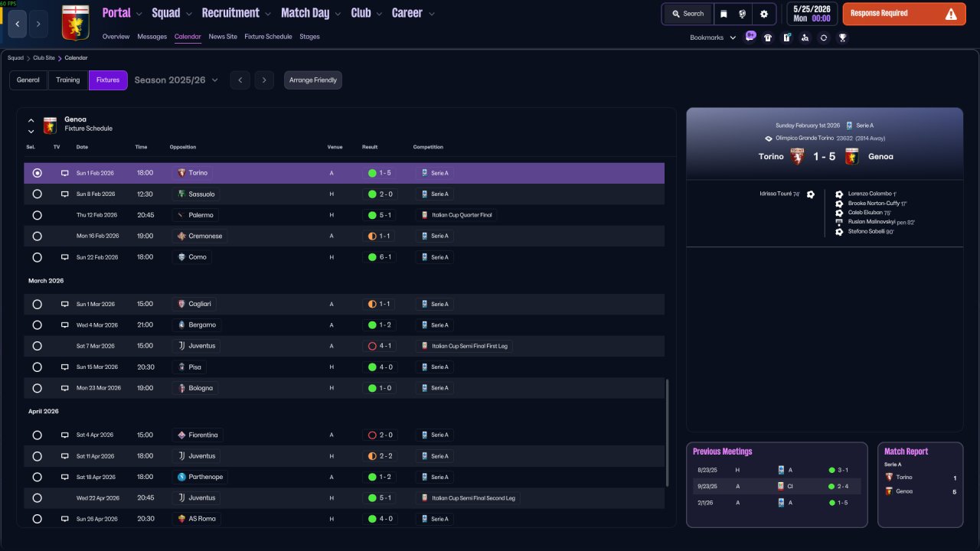Select the Como fixture radio button
Screen dimensions: 980x551
[x=37, y=257]
